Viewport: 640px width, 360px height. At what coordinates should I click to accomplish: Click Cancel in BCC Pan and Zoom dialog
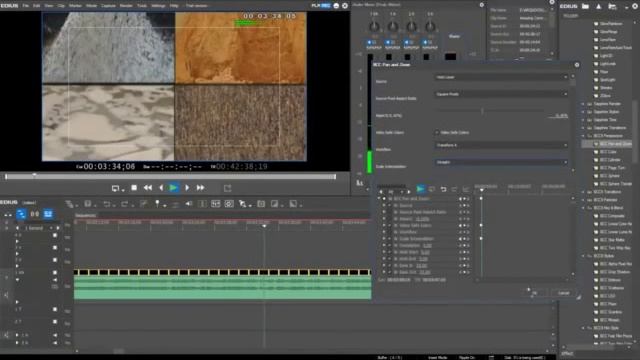[x=563, y=293]
